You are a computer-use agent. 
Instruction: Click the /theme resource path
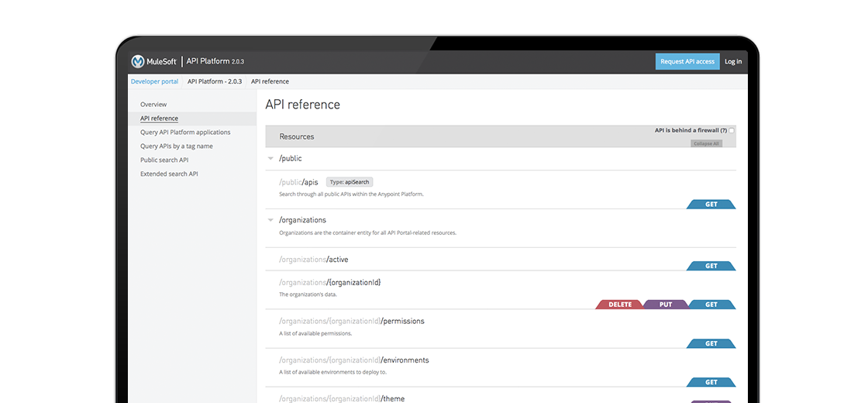[342, 398]
